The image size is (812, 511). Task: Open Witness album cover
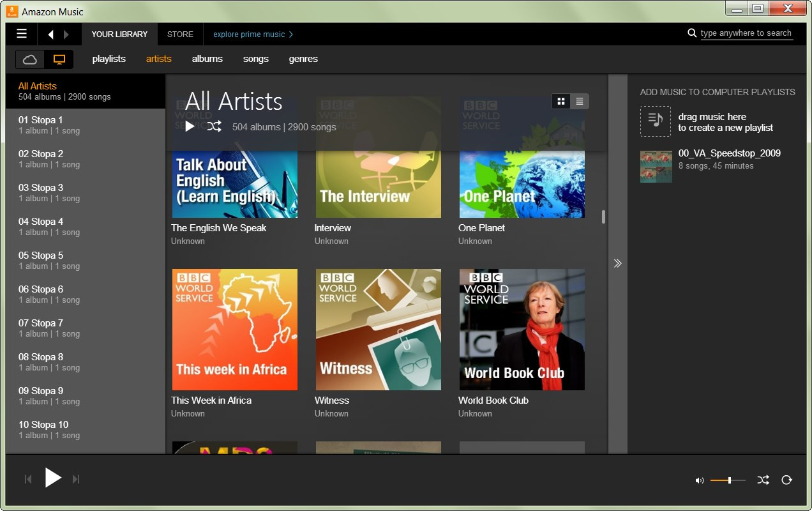pyautogui.click(x=379, y=330)
